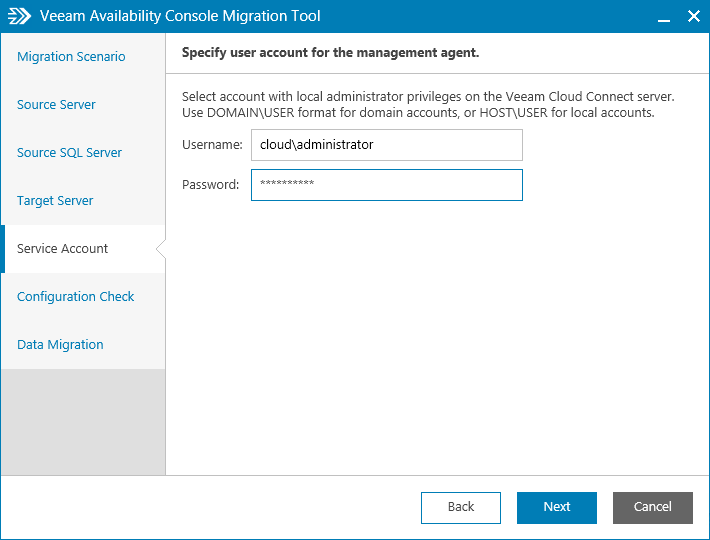Go to the Migration Scenario step

71,57
